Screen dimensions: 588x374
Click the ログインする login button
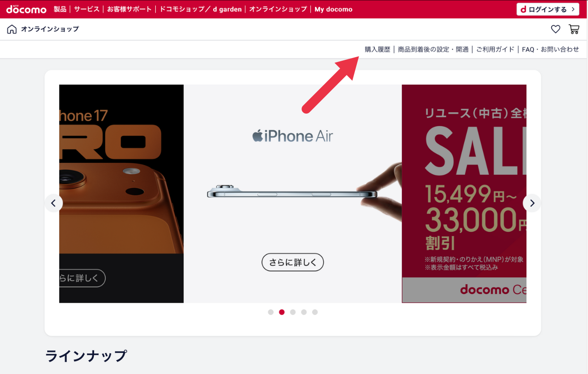click(548, 9)
